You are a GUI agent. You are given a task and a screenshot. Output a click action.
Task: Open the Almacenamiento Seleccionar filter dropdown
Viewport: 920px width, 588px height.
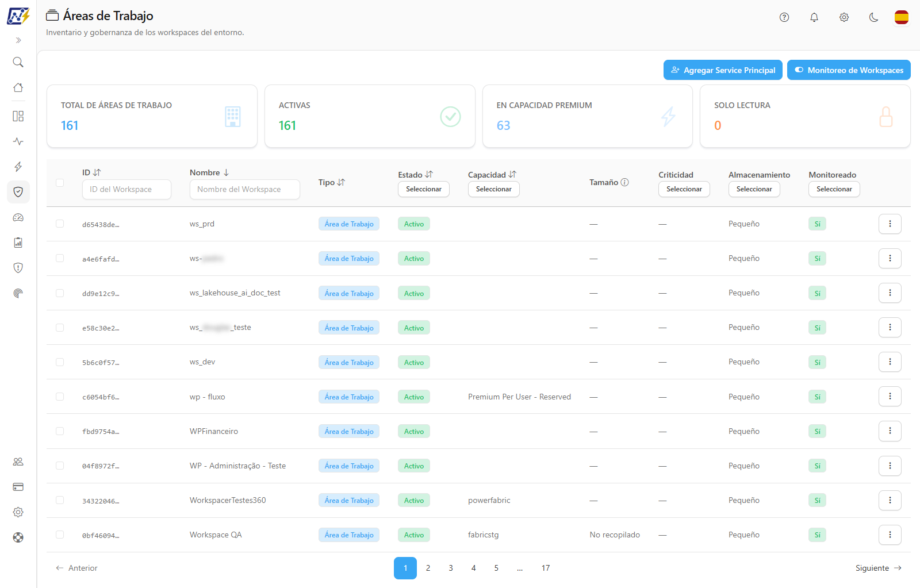[x=754, y=189]
